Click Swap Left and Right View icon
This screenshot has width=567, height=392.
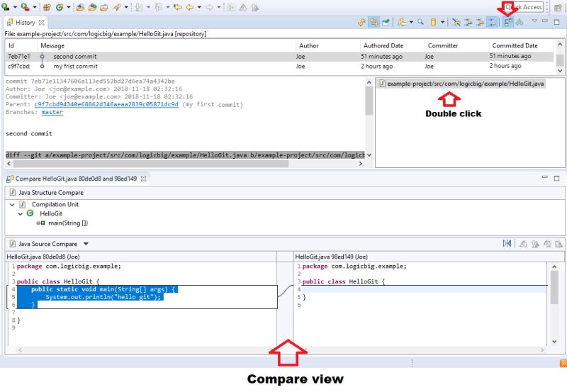[x=507, y=244]
